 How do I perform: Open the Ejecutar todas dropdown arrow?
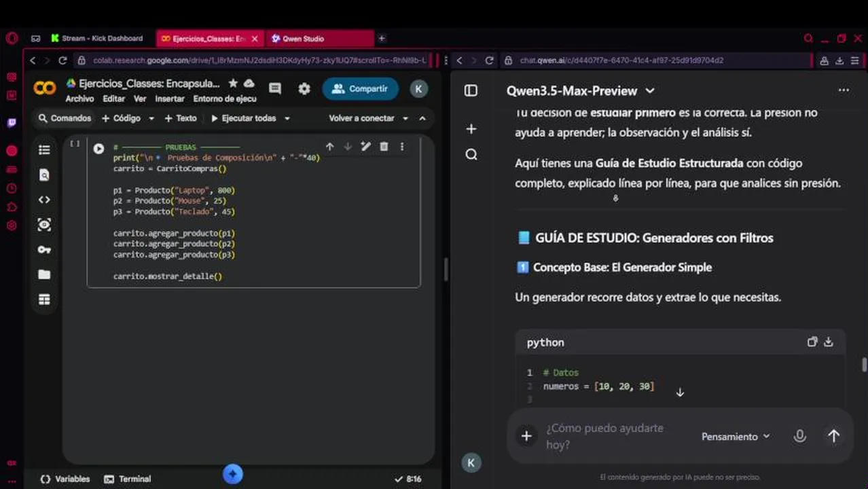287,118
